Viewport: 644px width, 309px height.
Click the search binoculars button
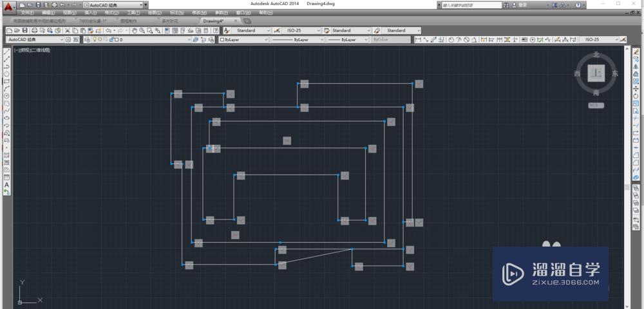pos(506,5)
